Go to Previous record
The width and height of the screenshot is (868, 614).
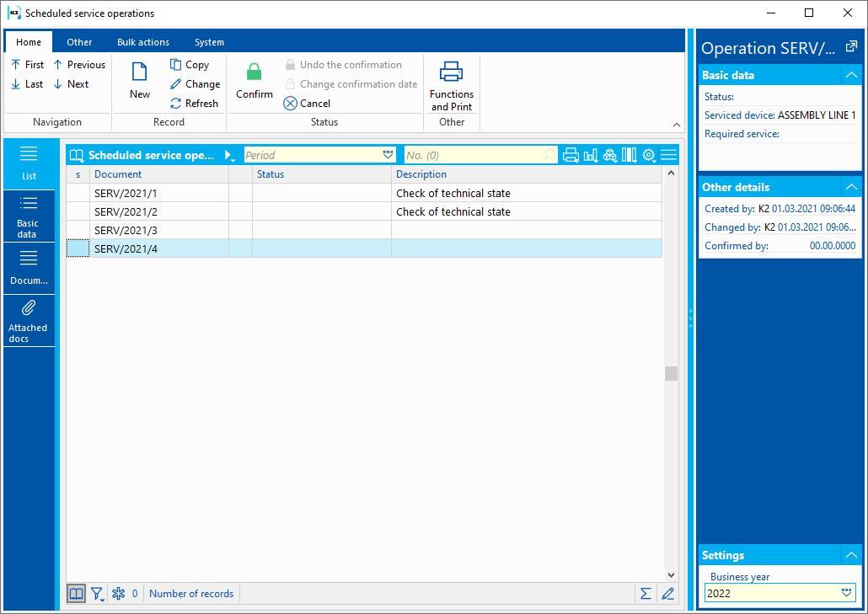point(79,65)
